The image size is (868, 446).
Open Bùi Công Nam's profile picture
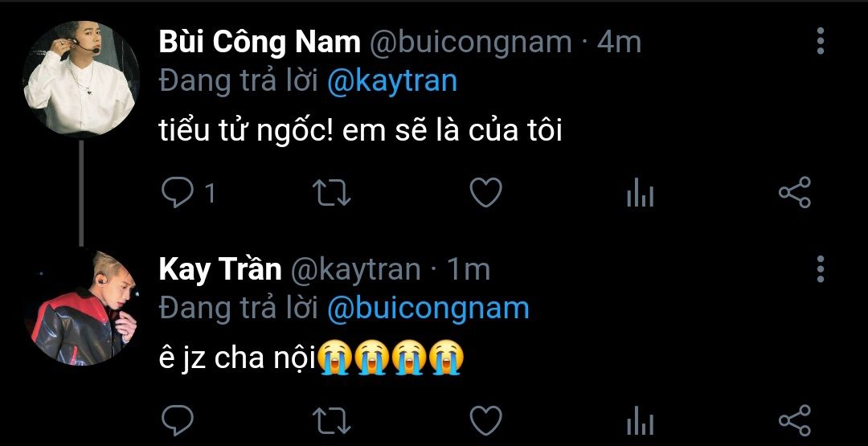[81, 77]
